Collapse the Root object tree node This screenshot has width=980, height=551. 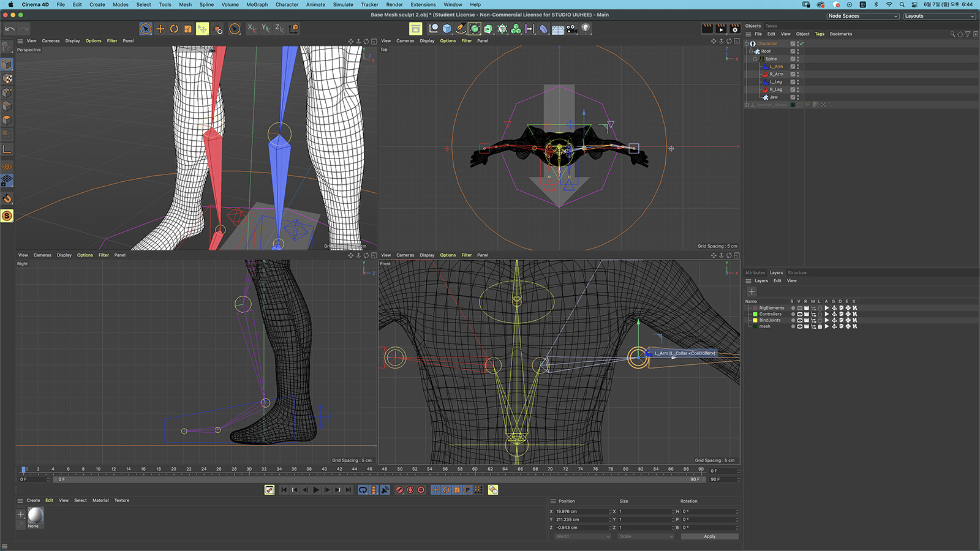point(751,51)
